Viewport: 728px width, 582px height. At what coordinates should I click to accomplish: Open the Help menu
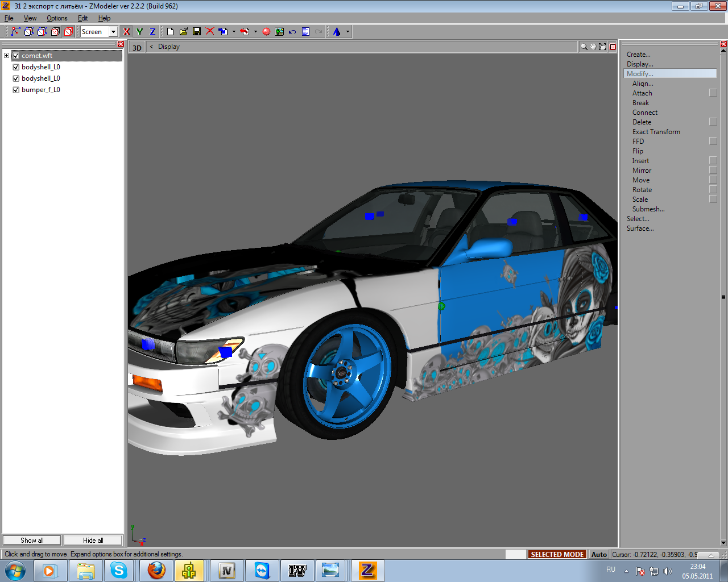click(x=104, y=18)
